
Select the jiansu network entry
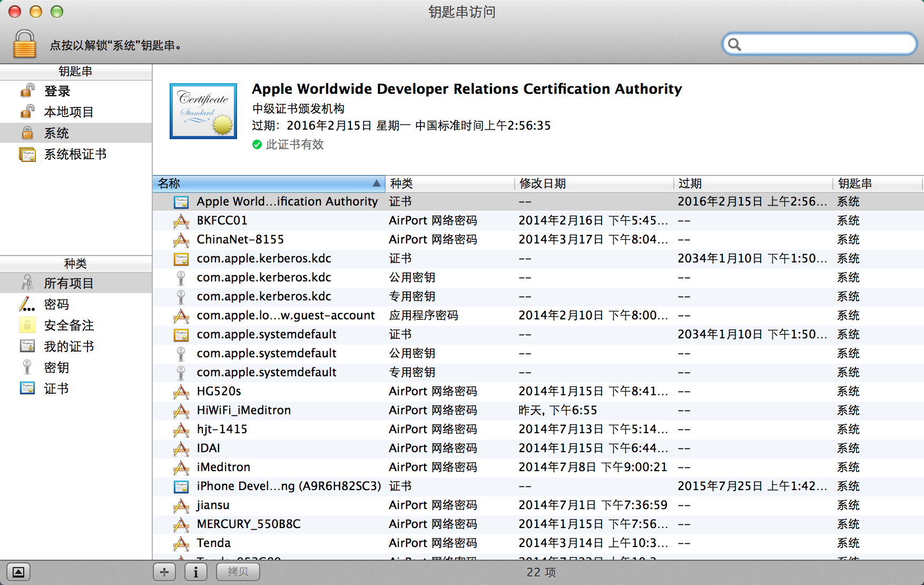pyautogui.click(x=213, y=505)
